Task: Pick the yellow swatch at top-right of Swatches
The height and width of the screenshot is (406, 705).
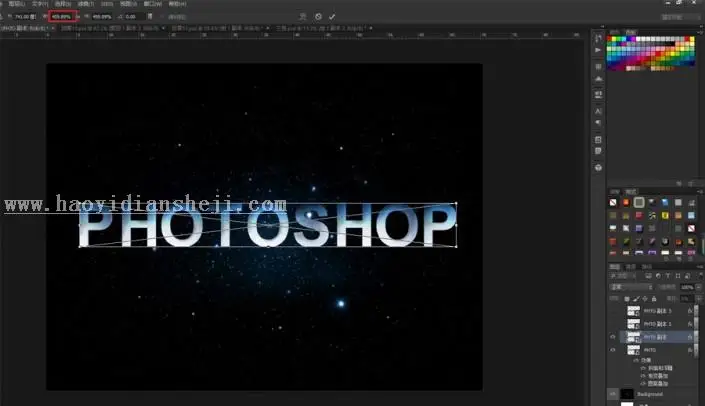Action: [x=692, y=40]
